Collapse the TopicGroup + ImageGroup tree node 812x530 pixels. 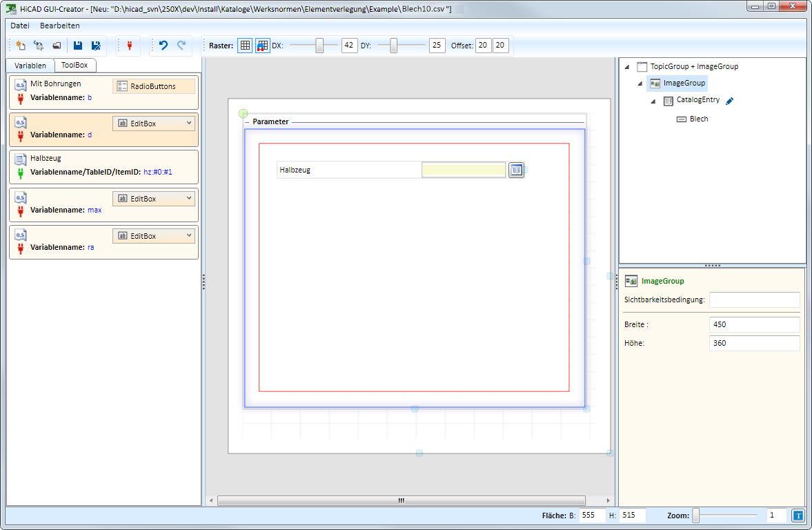[x=626, y=67]
